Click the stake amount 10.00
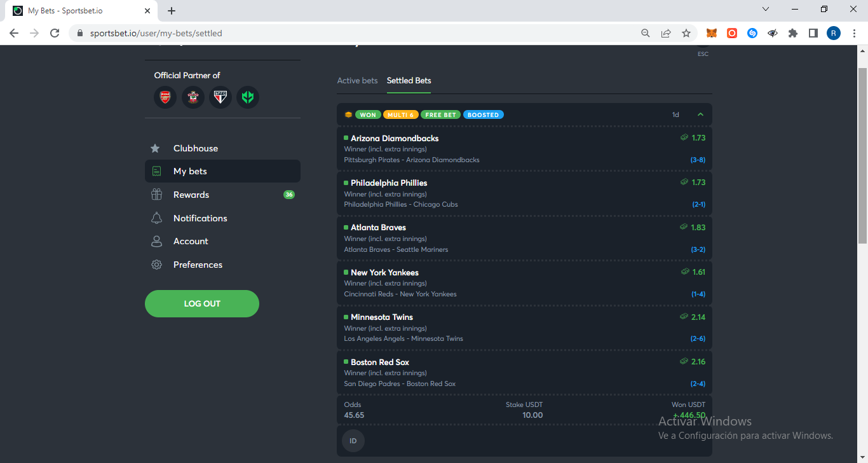The image size is (868, 463). pyautogui.click(x=532, y=415)
